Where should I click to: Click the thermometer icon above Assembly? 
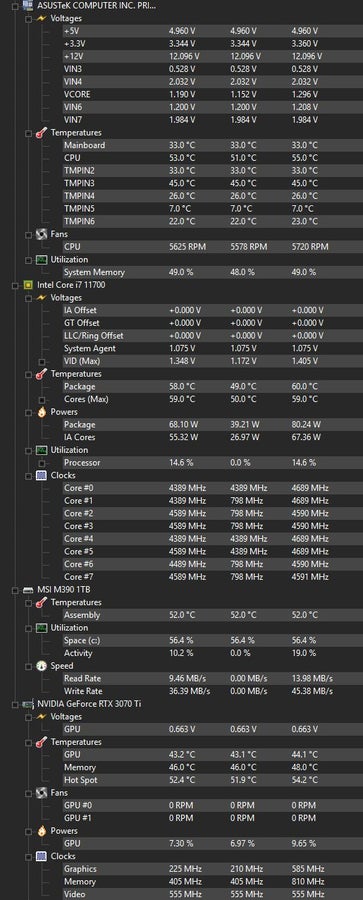point(41,602)
